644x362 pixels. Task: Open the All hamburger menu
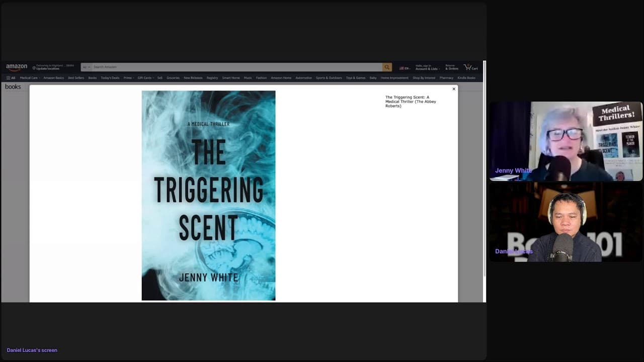[x=11, y=78]
